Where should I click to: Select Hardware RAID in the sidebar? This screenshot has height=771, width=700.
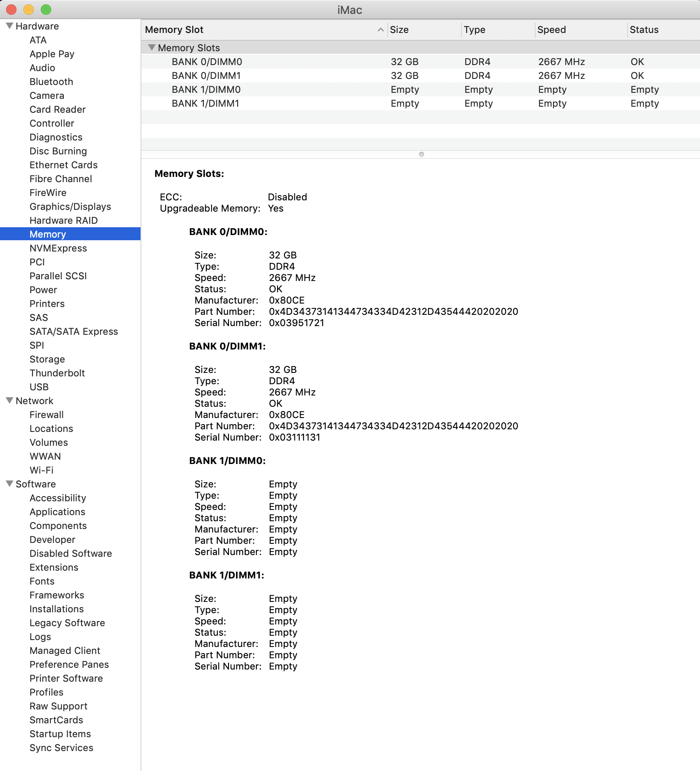coord(64,220)
